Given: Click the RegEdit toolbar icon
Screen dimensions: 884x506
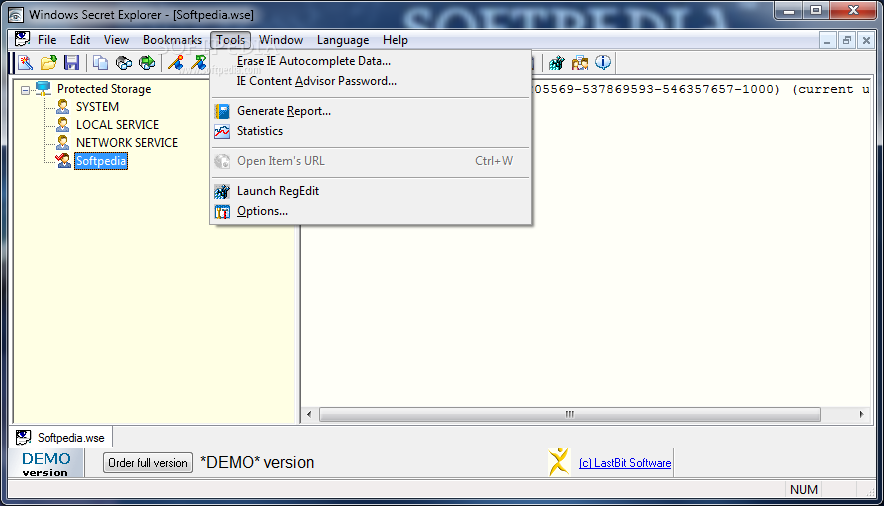Looking at the screenshot, I should pyautogui.click(x=556, y=63).
